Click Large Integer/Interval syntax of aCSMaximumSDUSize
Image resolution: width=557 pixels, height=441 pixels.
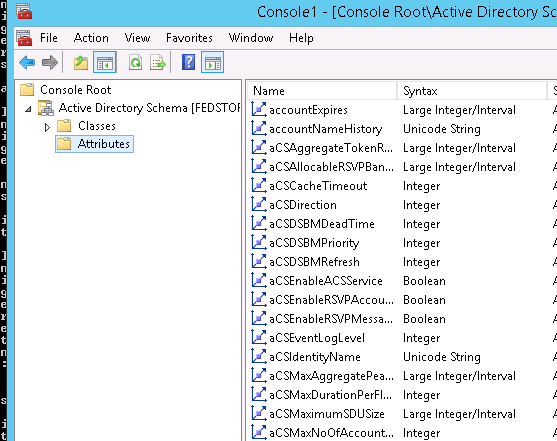(x=459, y=414)
